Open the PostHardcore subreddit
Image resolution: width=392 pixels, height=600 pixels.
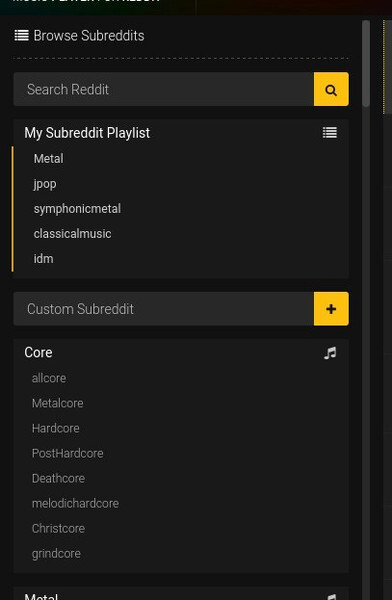(67, 453)
